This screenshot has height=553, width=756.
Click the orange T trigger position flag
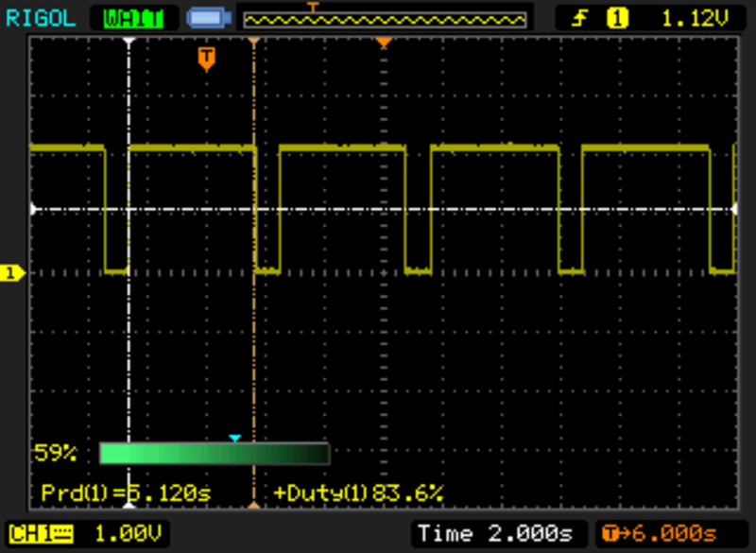(206, 59)
